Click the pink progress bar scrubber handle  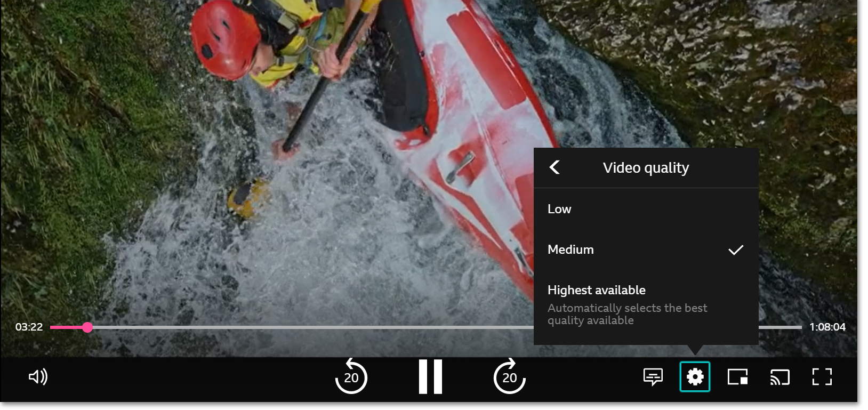click(x=87, y=327)
